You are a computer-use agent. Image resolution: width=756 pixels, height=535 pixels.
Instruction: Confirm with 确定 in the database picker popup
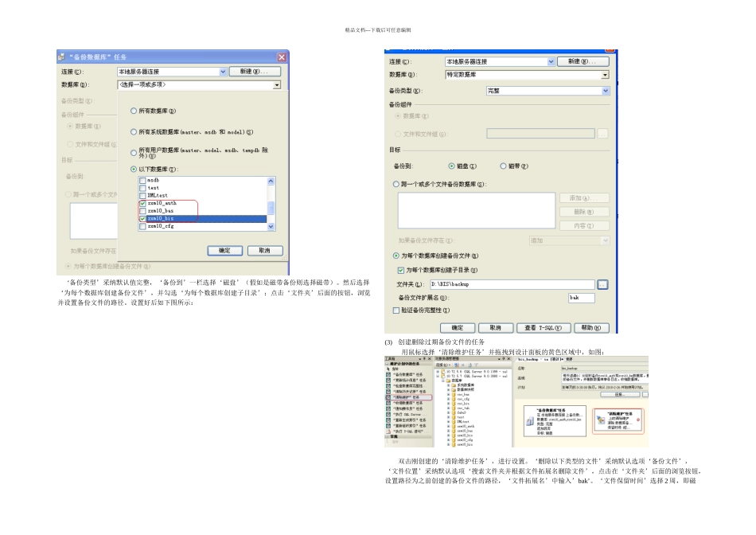[x=225, y=251]
